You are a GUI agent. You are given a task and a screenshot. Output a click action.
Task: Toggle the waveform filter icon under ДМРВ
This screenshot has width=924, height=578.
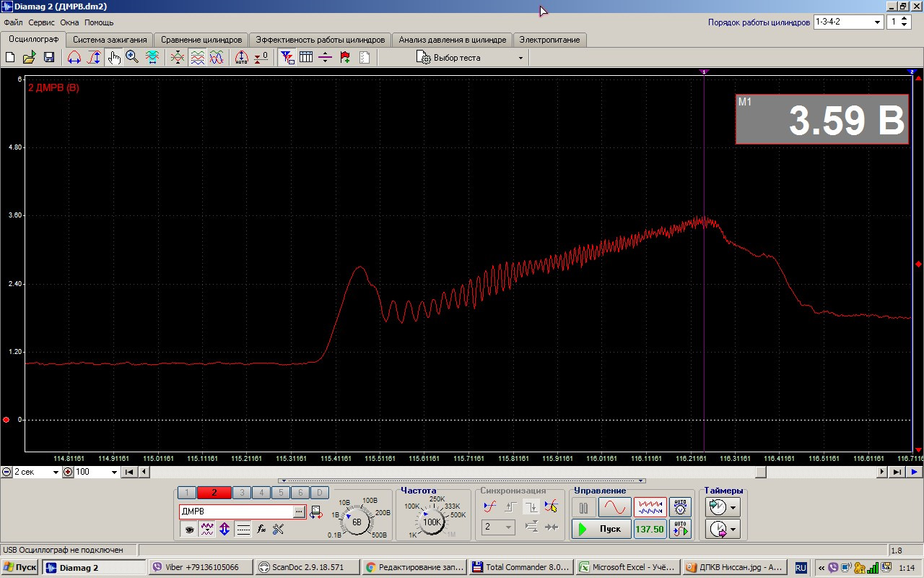tap(207, 530)
